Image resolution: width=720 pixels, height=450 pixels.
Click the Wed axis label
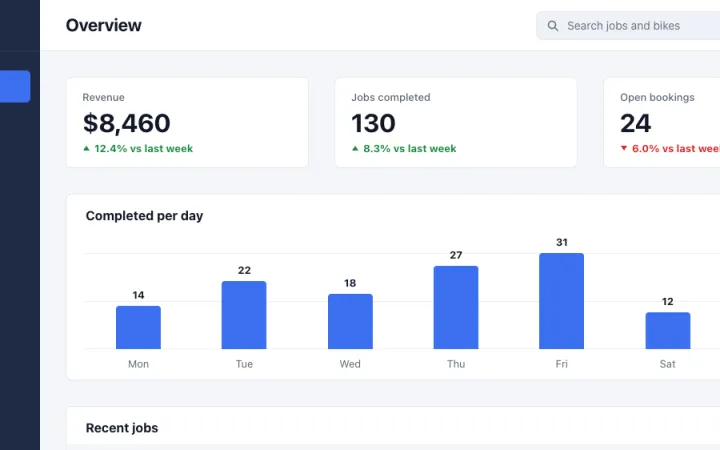350,364
